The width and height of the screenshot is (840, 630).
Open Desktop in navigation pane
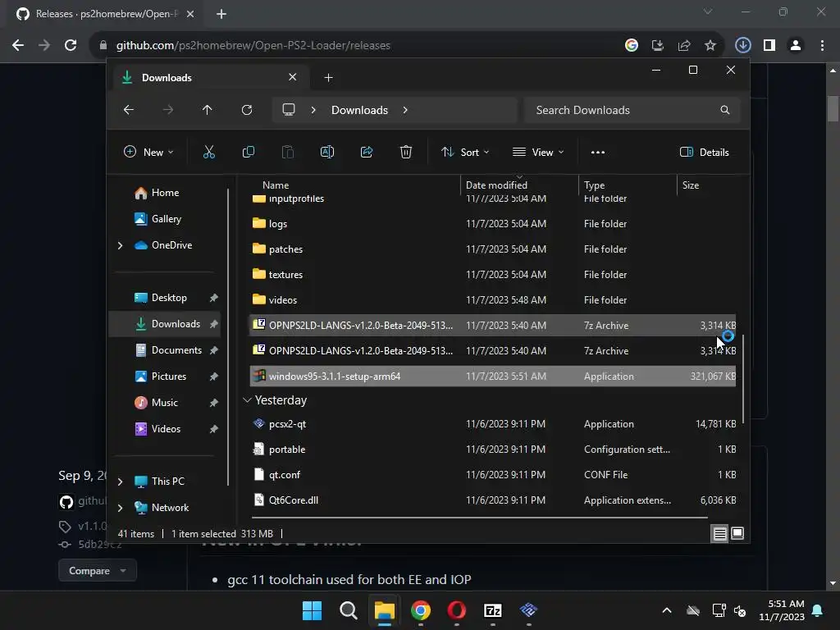169,298
